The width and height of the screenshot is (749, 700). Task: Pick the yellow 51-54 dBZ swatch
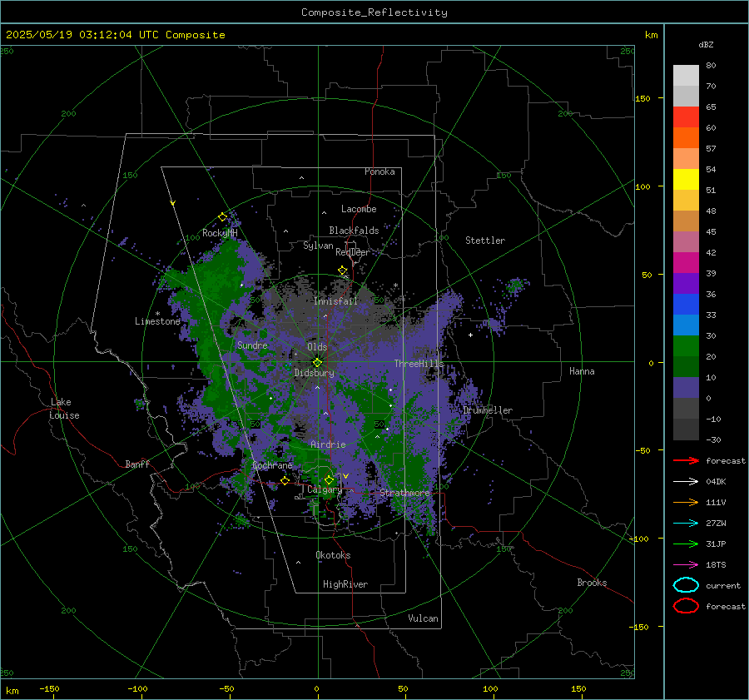pos(686,180)
